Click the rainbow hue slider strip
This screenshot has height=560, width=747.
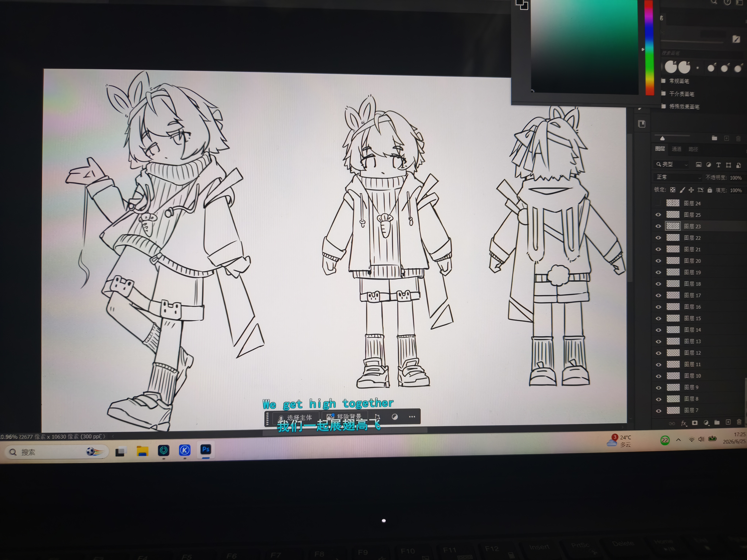(x=649, y=48)
